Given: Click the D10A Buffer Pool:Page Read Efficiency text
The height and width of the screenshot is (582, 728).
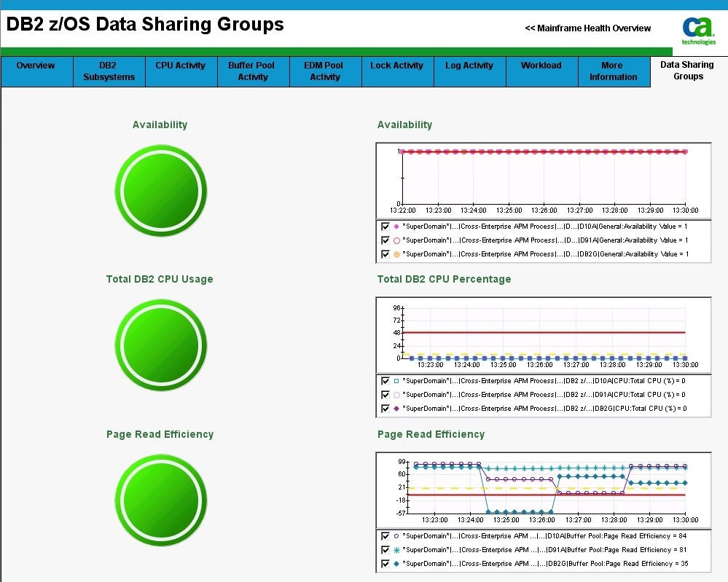Looking at the screenshot, I should click(544, 536).
